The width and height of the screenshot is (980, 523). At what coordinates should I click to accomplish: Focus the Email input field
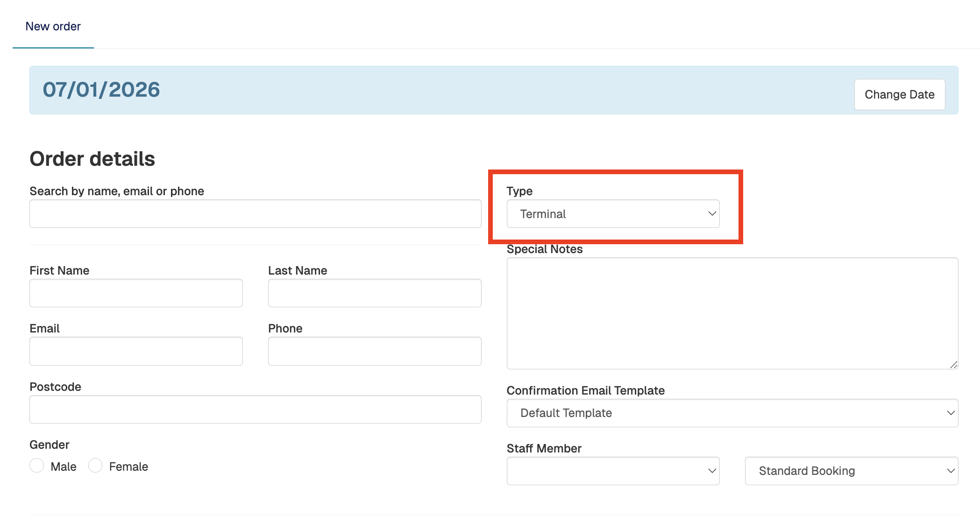pyautogui.click(x=136, y=351)
